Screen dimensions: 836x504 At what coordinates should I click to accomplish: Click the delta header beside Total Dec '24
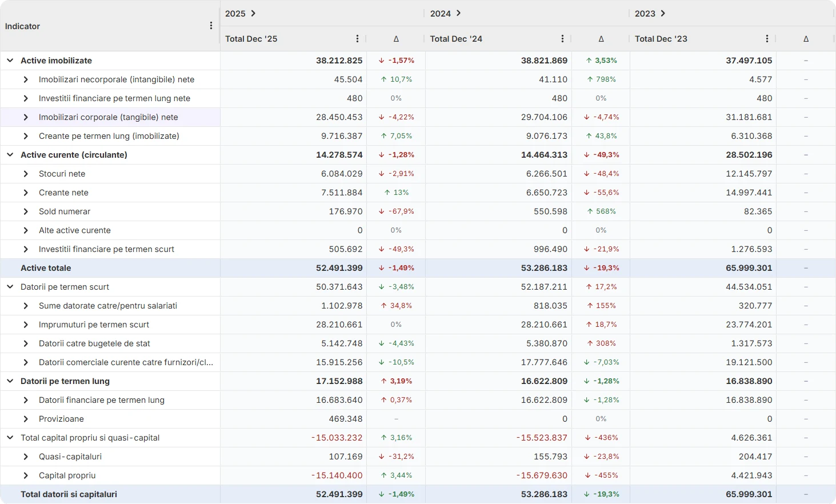click(601, 39)
